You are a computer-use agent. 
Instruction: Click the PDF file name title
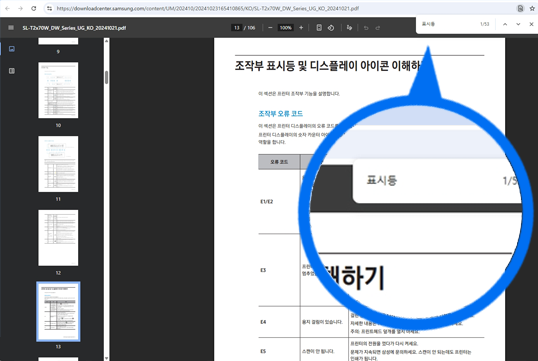coord(74,28)
